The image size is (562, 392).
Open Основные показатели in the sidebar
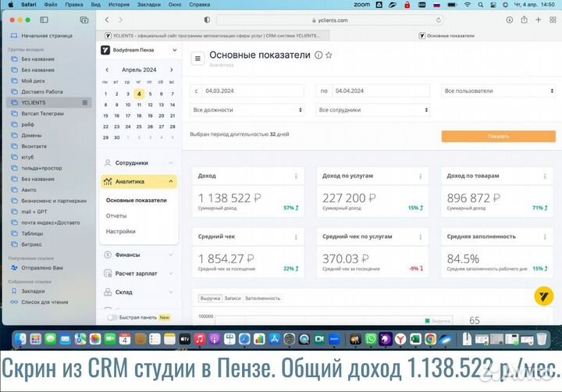136,200
